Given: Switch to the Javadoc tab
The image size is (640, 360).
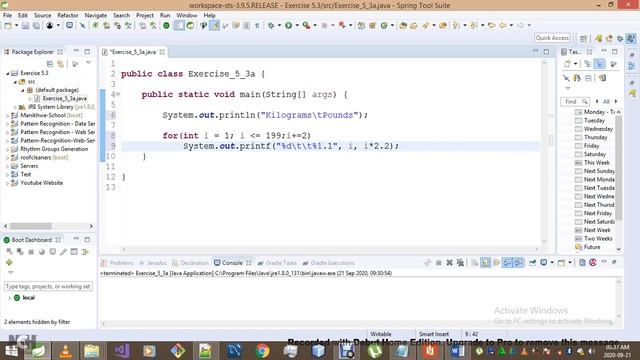Looking at the screenshot, I should [x=153, y=263].
